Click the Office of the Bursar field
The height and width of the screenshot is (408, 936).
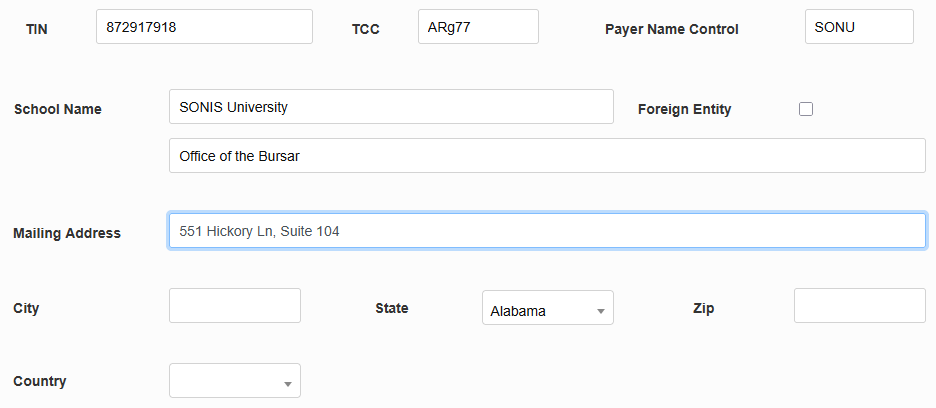pyautogui.click(x=547, y=156)
